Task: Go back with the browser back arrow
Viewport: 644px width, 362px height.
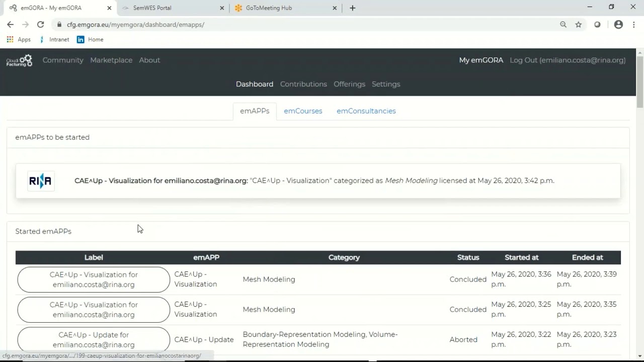Action: (x=10, y=24)
